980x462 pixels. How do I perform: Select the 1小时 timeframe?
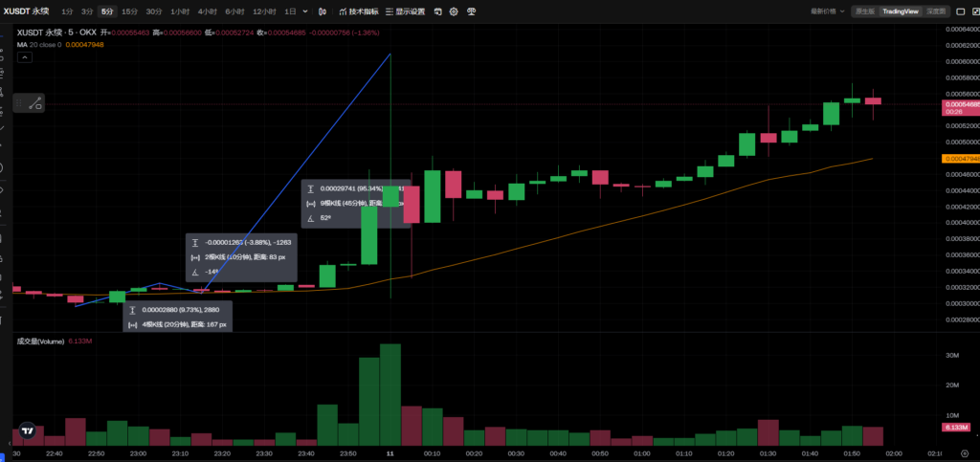click(179, 11)
